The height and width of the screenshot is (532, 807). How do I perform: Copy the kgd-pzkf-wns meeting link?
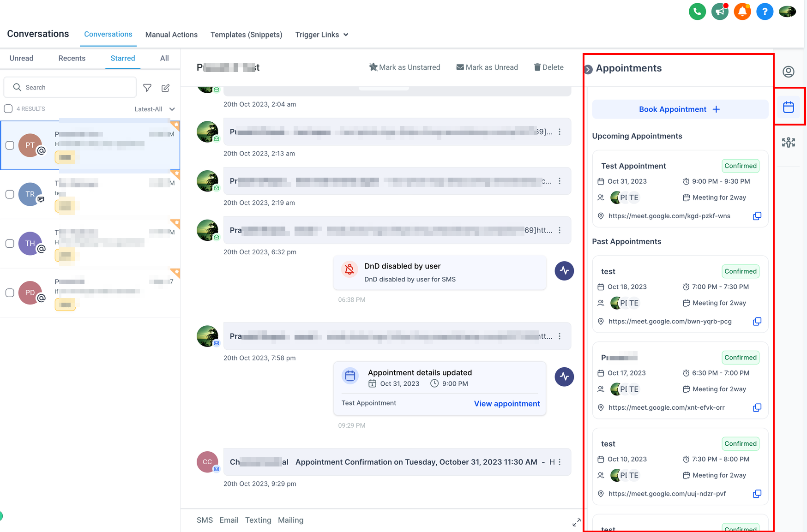[x=757, y=216]
